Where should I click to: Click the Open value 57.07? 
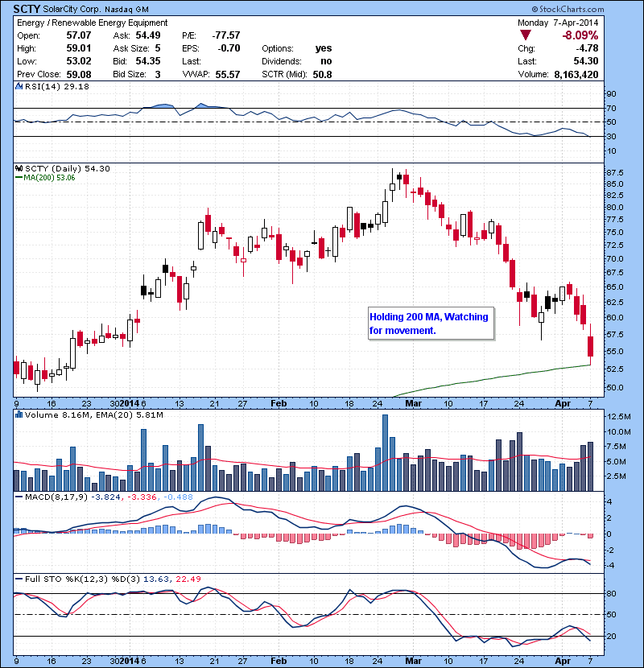pyautogui.click(x=79, y=35)
